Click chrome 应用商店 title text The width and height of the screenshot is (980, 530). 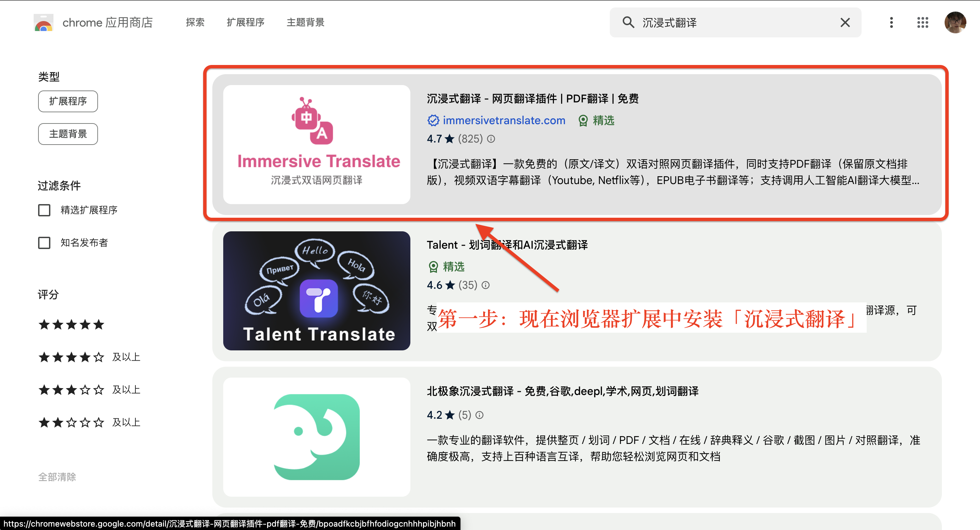[x=107, y=23]
